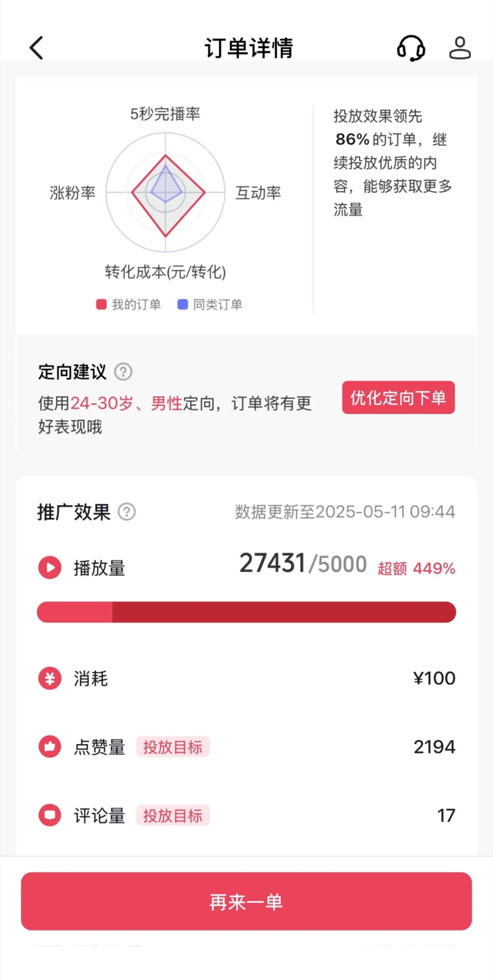This screenshot has width=493, height=980.
Task: Click the 播放量 progress bar
Action: click(246, 612)
